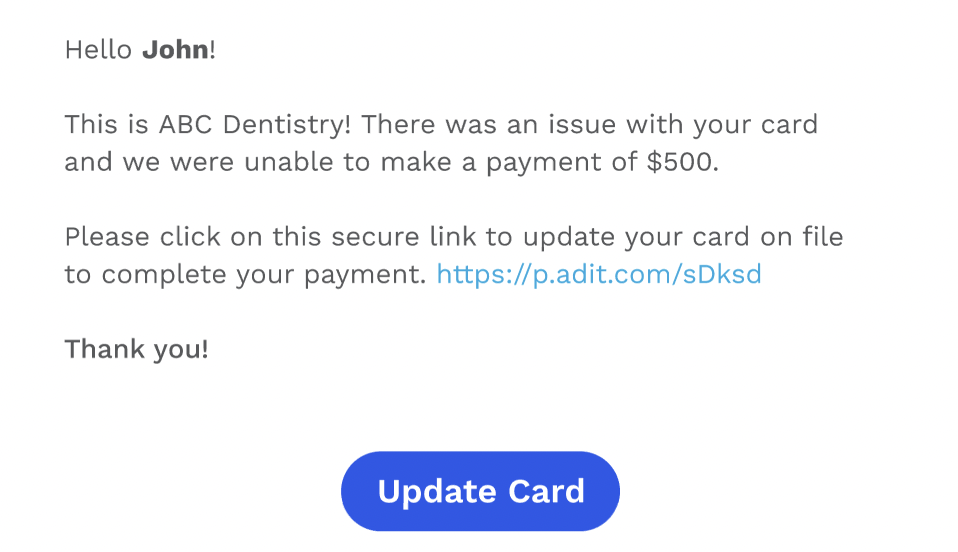Click the $500 payment amount
958x552 pixels.
coord(679,162)
